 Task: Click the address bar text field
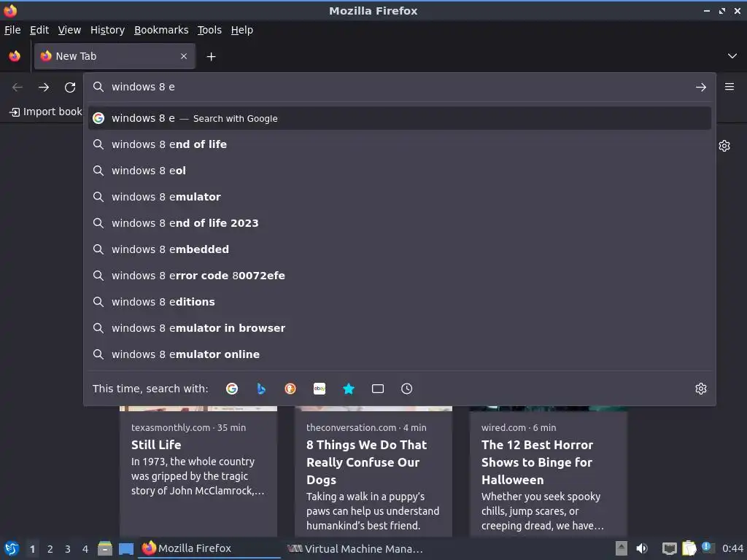point(399,87)
